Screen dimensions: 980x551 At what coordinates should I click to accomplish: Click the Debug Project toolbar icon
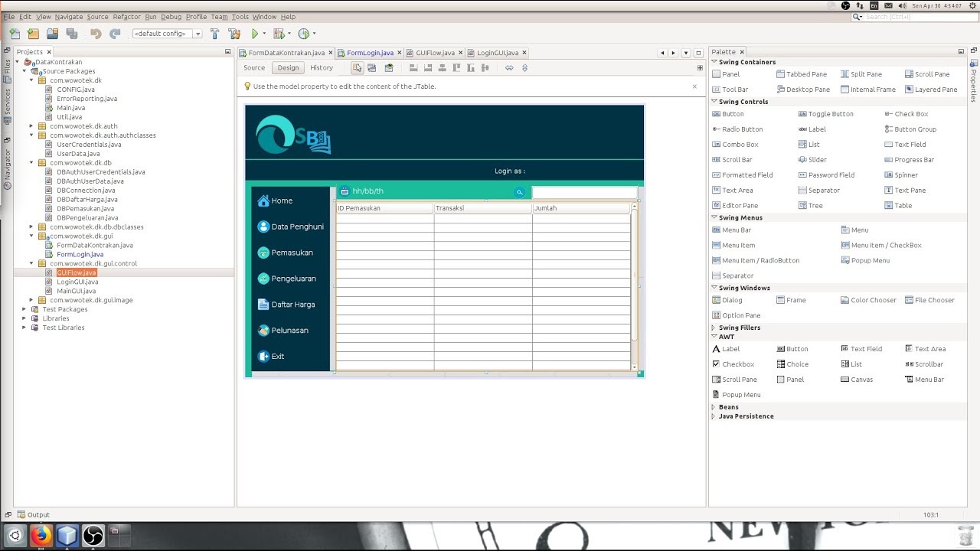click(279, 34)
